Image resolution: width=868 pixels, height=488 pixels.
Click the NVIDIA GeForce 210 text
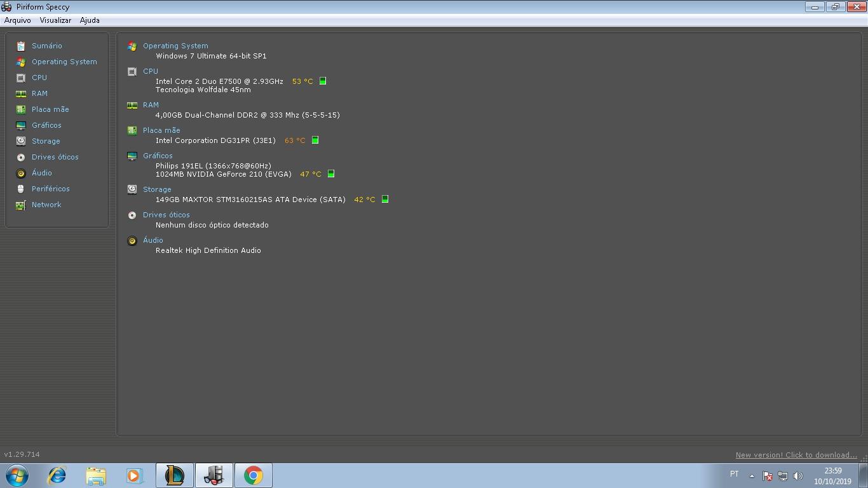(x=224, y=174)
